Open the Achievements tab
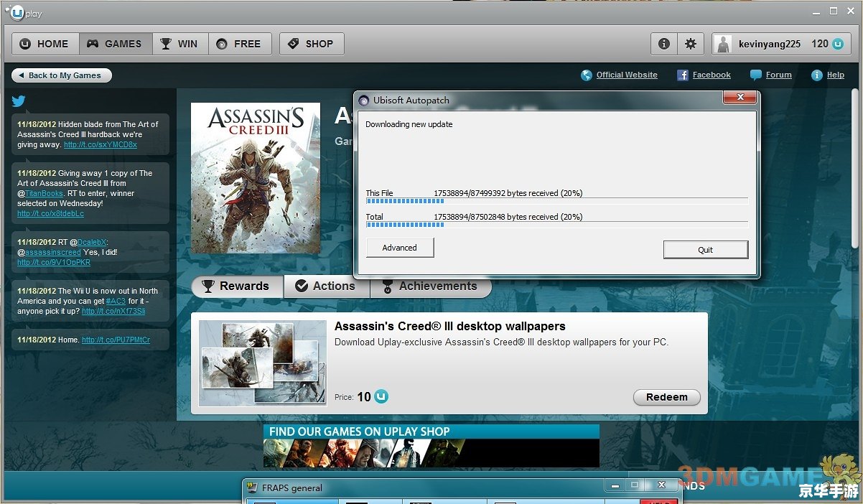The image size is (863, 504). 430,286
